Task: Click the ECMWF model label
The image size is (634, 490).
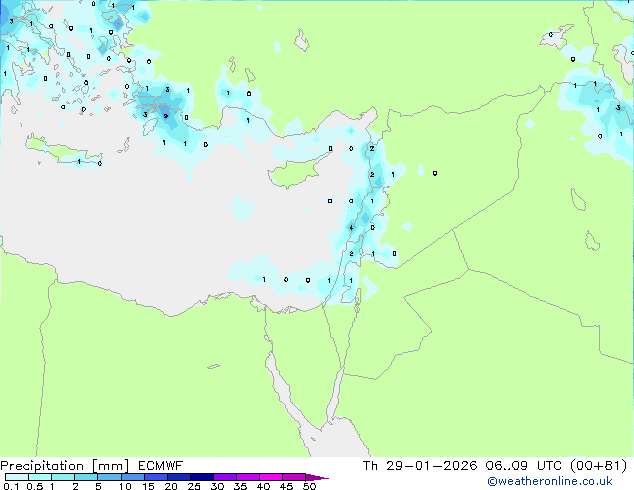Action: (x=160, y=466)
